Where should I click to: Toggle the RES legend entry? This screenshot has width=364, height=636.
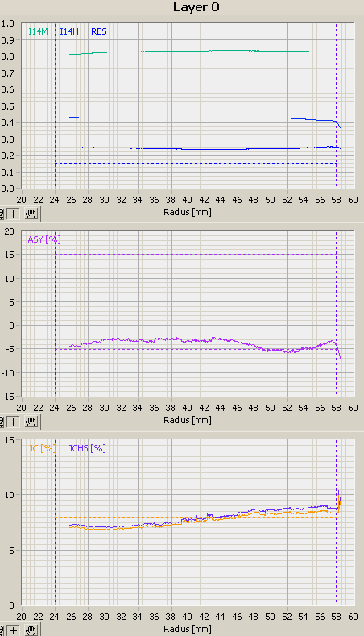(x=99, y=31)
